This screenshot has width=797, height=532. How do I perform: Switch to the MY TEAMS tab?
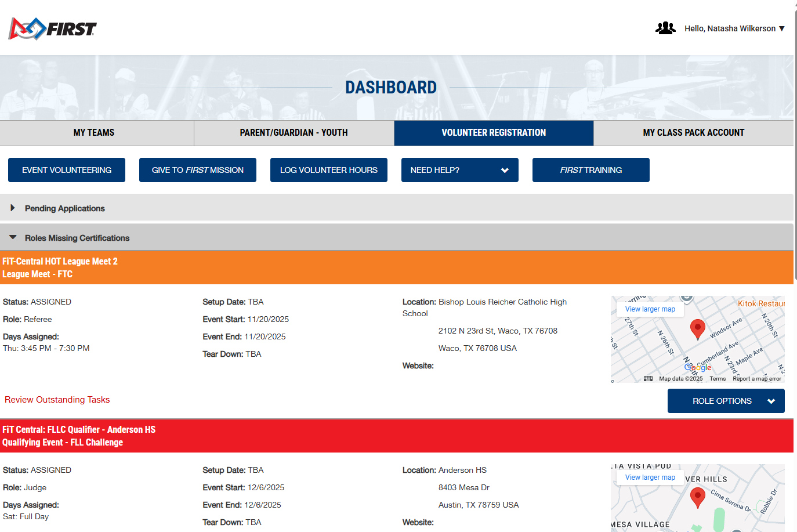94,132
